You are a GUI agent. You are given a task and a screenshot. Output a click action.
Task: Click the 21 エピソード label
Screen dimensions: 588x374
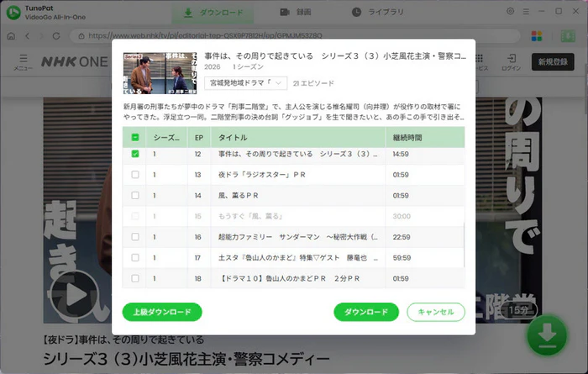click(x=313, y=83)
